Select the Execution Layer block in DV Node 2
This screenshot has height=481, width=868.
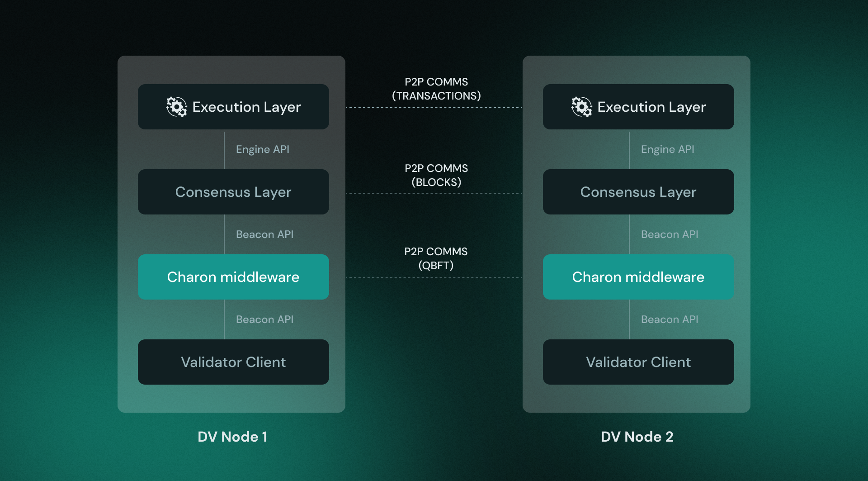coord(638,107)
